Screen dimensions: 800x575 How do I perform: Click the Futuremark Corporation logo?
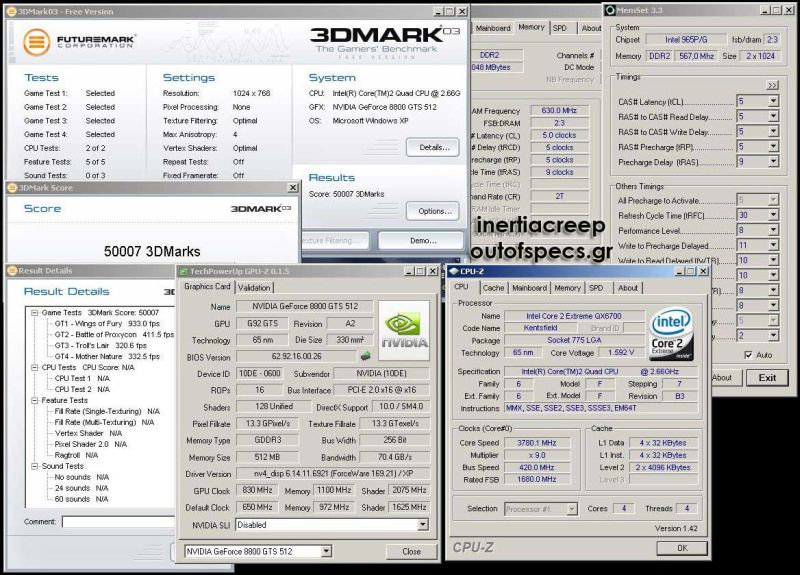[79, 41]
